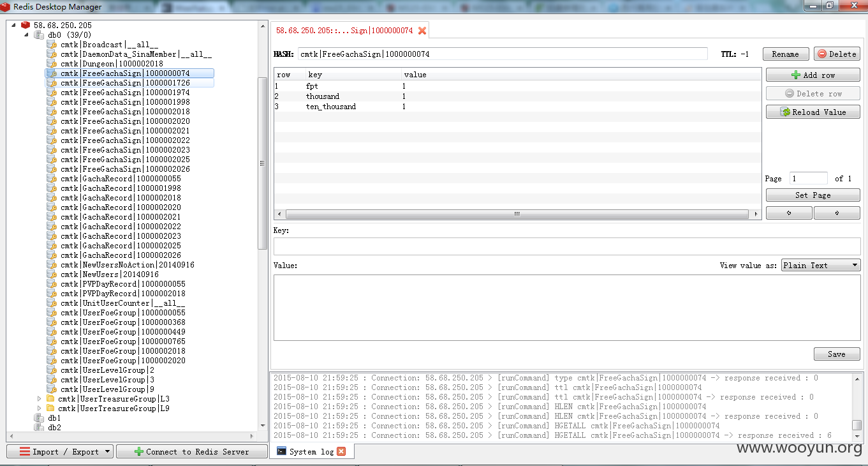Go to next page with right arrow button
The width and height of the screenshot is (868, 466).
pos(837,213)
